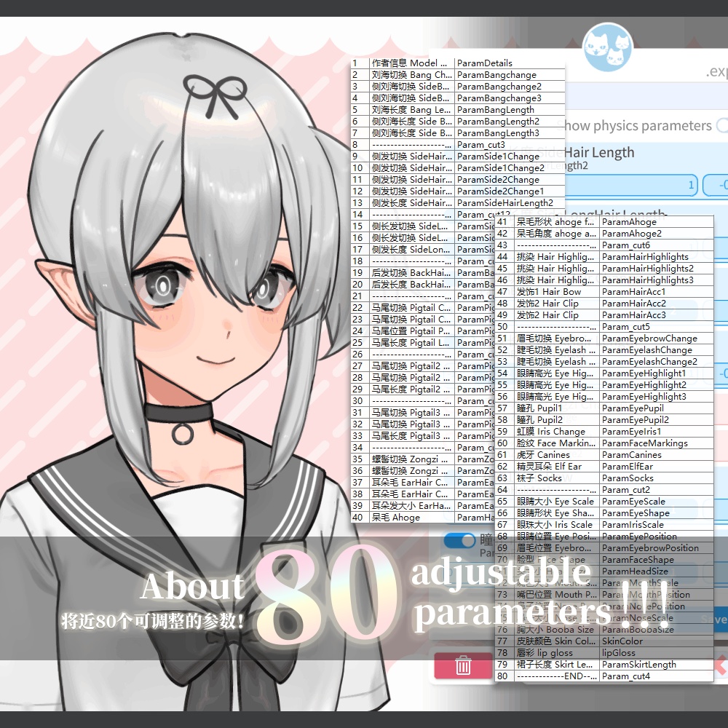Click the '呆毛 Ahoge' cell in row 40
The width and height of the screenshot is (728, 728).
412,517
